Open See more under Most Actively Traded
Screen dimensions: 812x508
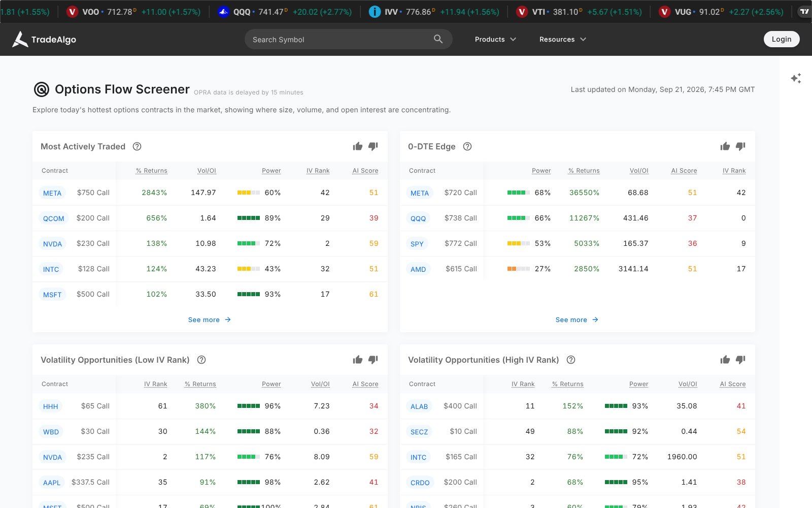210,320
